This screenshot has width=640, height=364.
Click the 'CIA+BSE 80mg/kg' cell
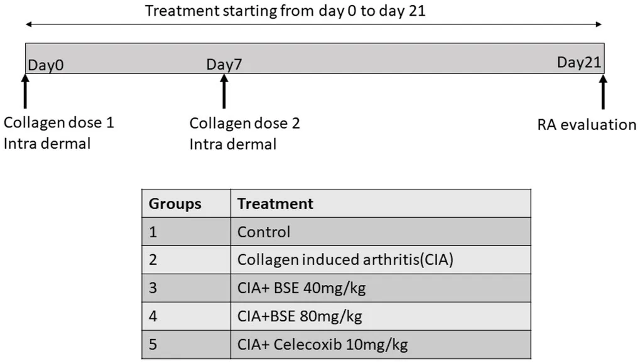300,316
